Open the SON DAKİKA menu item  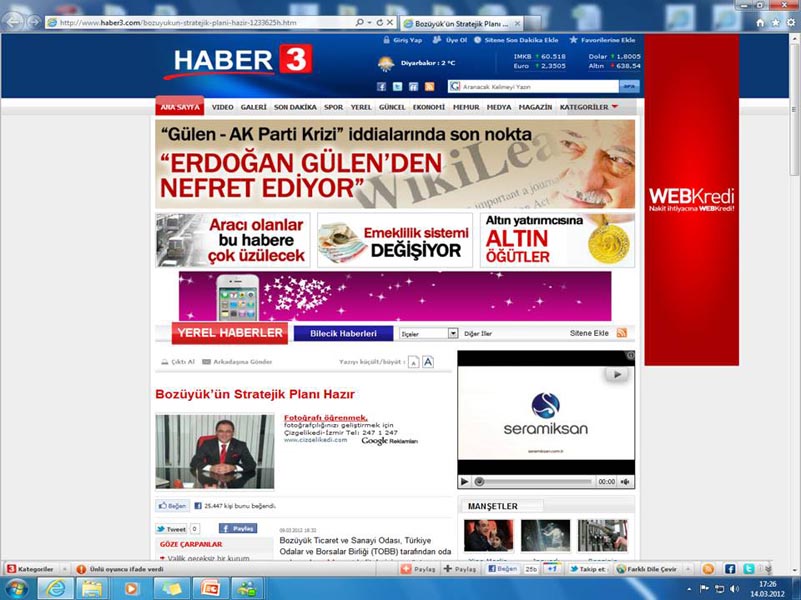click(295, 107)
